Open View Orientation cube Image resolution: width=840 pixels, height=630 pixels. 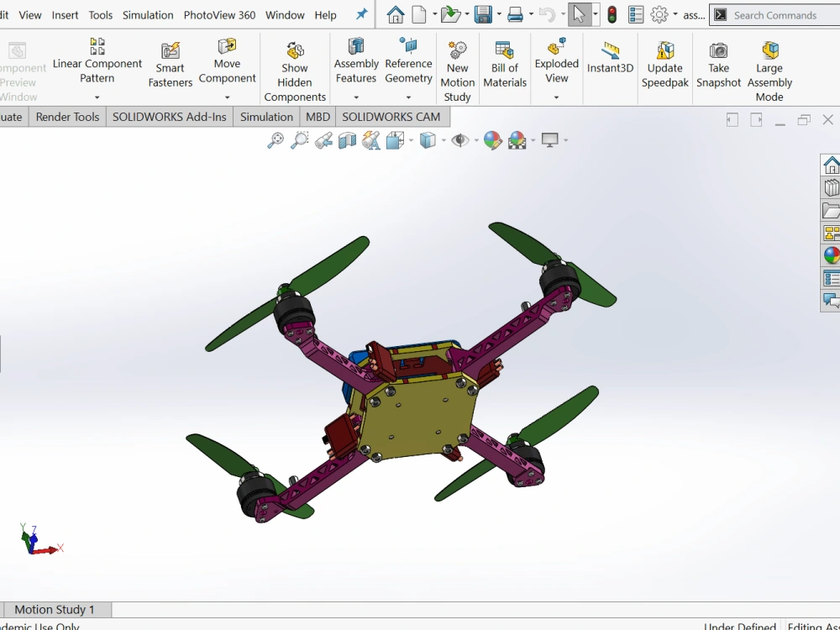coord(395,140)
